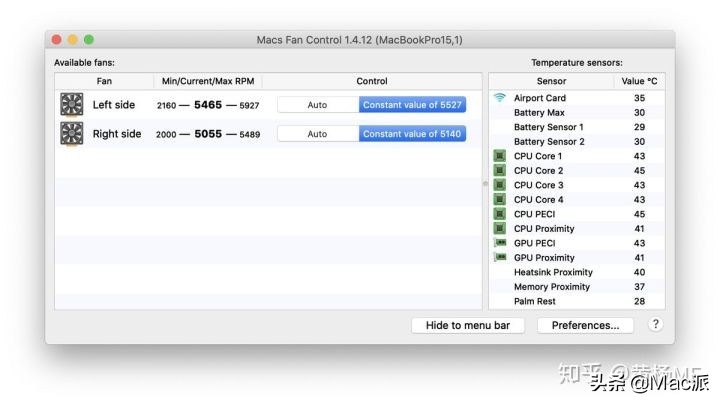Click the Min/Current/Max RPM column header
This screenshot has width=720, height=404.
pos(208,81)
